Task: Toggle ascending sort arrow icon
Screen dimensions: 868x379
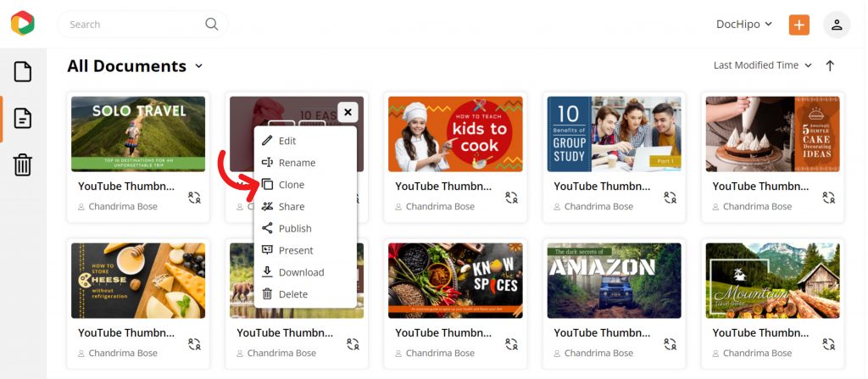Action: [829, 65]
